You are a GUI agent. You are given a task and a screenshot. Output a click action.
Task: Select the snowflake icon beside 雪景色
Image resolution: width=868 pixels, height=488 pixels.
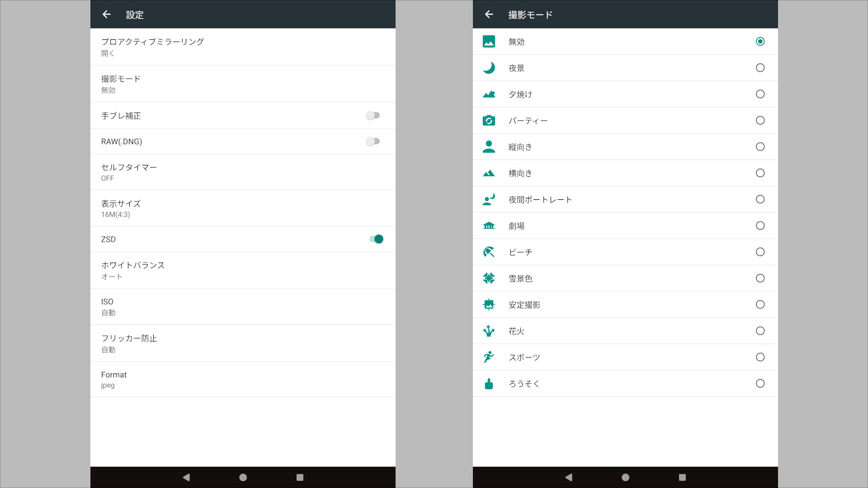(x=489, y=278)
